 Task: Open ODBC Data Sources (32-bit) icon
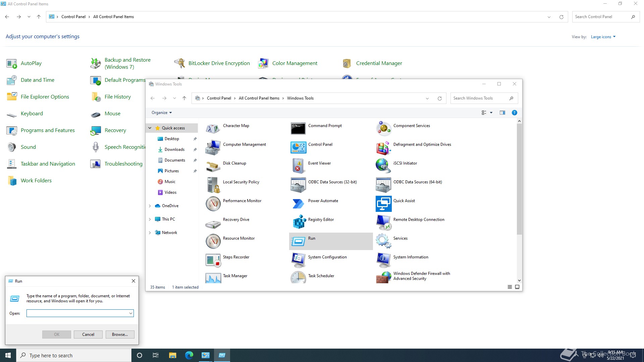tap(298, 185)
